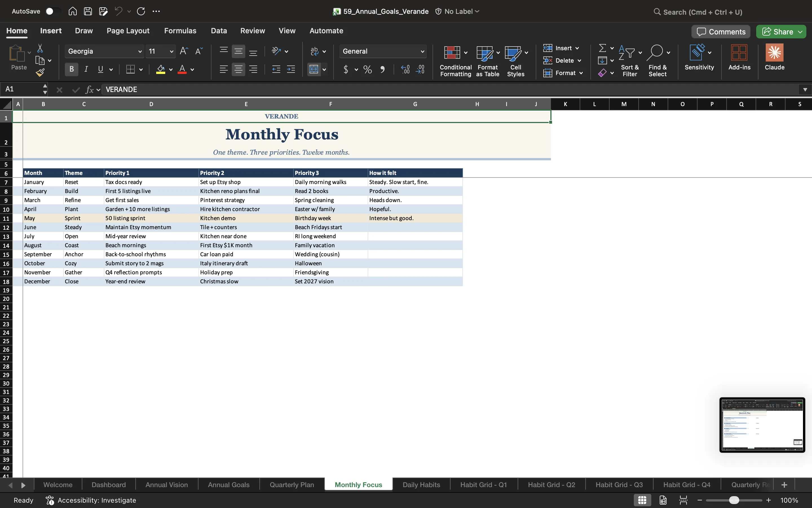Toggle Bold formatting
812x508 pixels.
pos(71,69)
